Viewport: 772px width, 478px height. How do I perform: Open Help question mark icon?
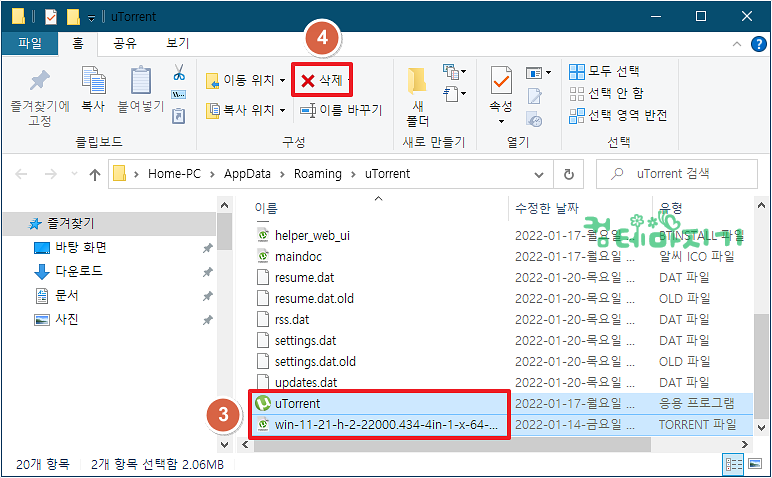tap(758, 44)
